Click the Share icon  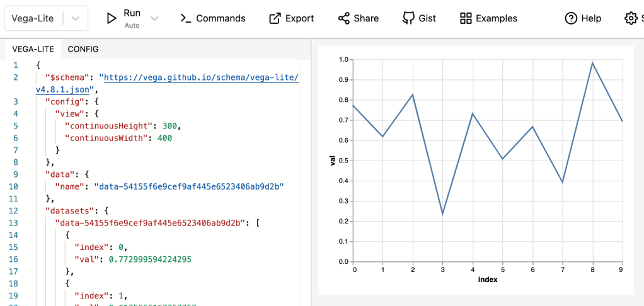pos(343,18)
